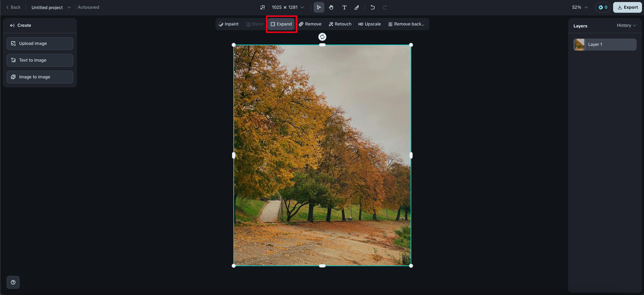Image resolution: width=644 pixels, height=295 pixels.
Task: Open Text to image generator
Action: pos(40,60)
